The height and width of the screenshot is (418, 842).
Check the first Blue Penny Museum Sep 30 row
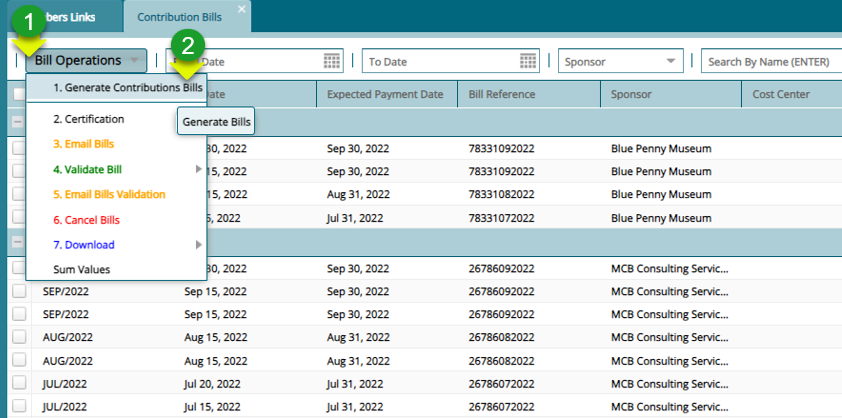19,148
